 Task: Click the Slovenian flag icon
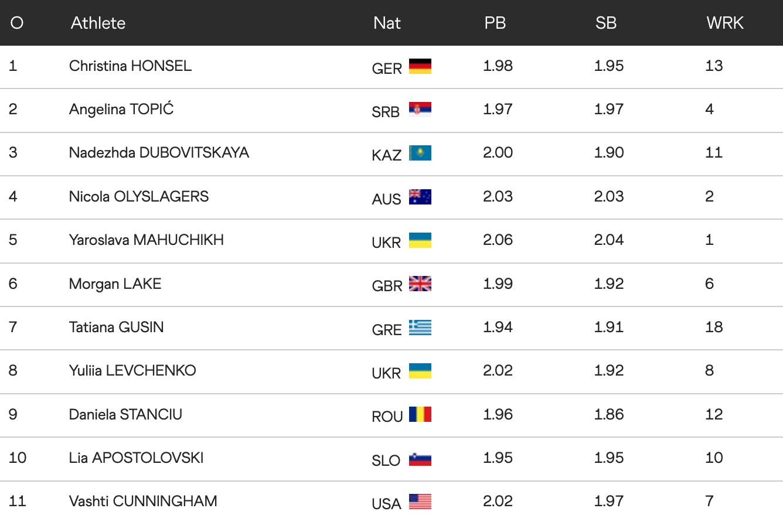click(420, 458)
